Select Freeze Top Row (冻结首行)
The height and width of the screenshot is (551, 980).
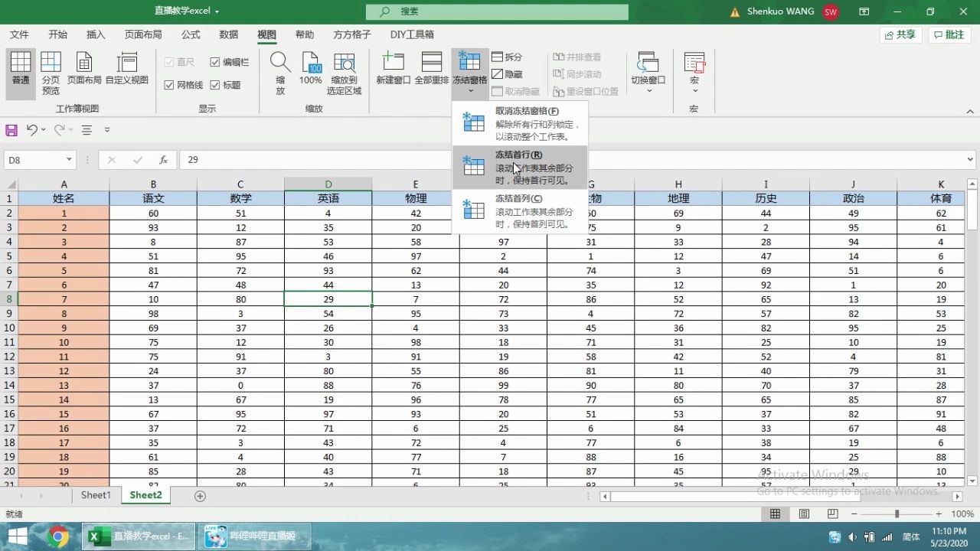point(520,167)
